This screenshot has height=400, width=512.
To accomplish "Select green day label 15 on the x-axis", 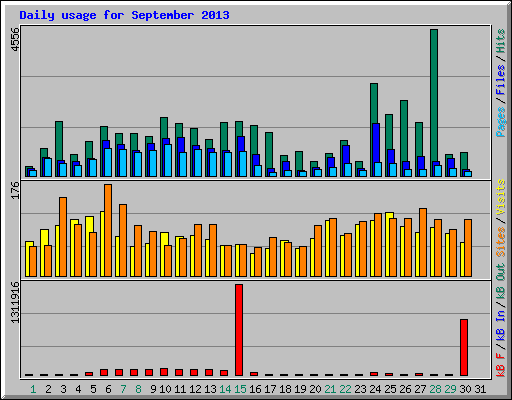I will [240, 389].
